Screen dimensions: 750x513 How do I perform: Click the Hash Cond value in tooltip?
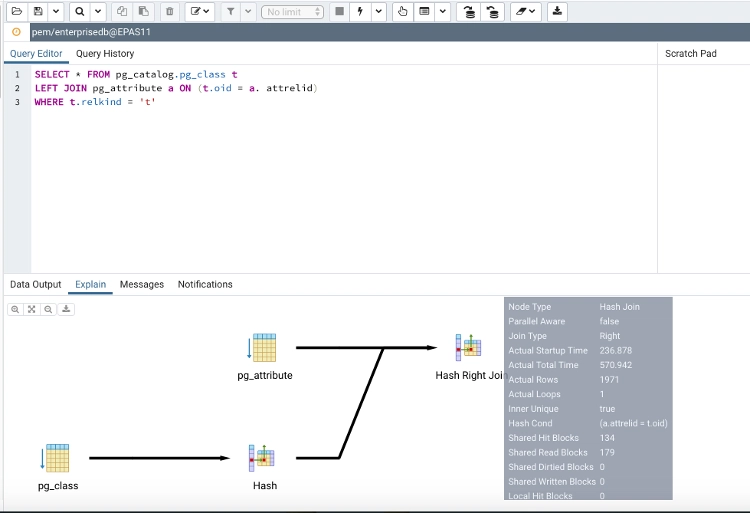coord(633,423)
